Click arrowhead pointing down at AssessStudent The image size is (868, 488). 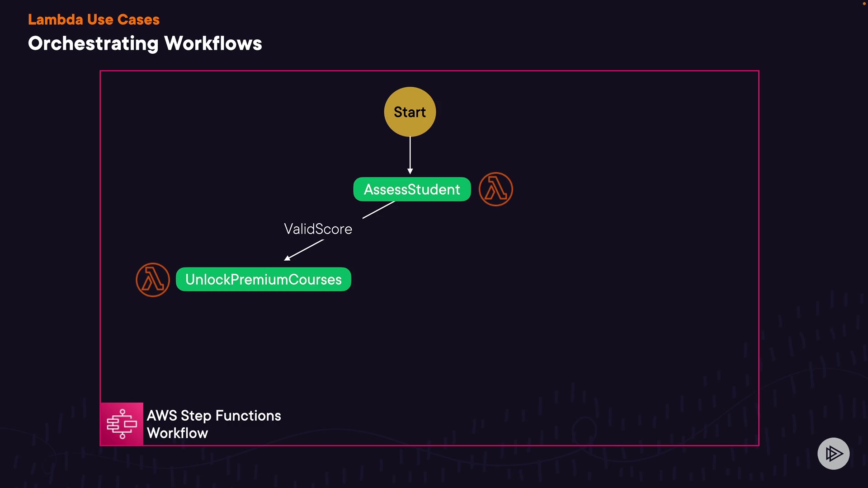click(410, 171)
